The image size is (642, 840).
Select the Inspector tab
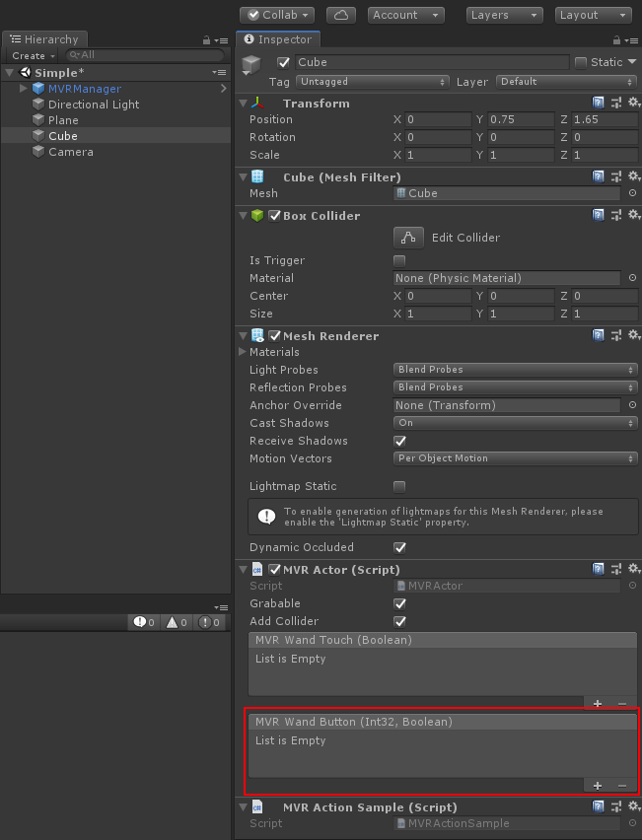tap(278, 39)
